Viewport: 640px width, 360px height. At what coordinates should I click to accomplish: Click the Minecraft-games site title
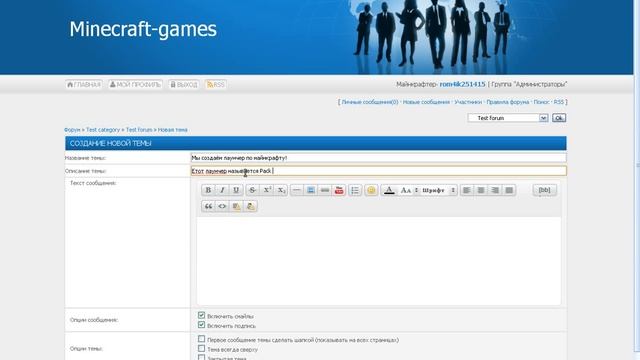click(143, 29)
